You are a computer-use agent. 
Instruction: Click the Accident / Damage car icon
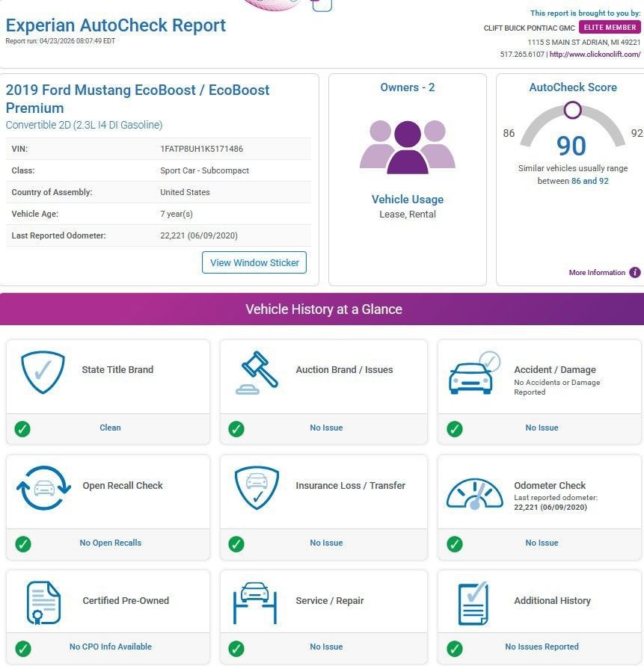473,373
